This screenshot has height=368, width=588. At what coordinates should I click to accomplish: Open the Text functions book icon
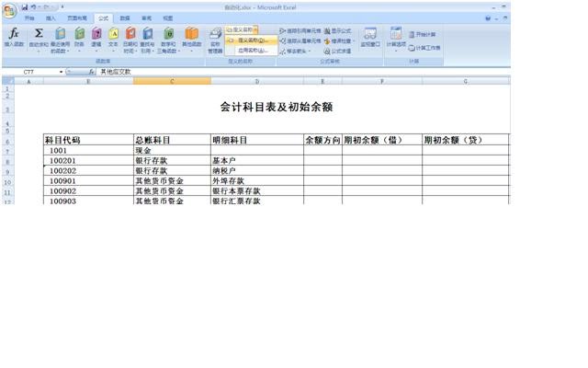click(x=113, y=33)
